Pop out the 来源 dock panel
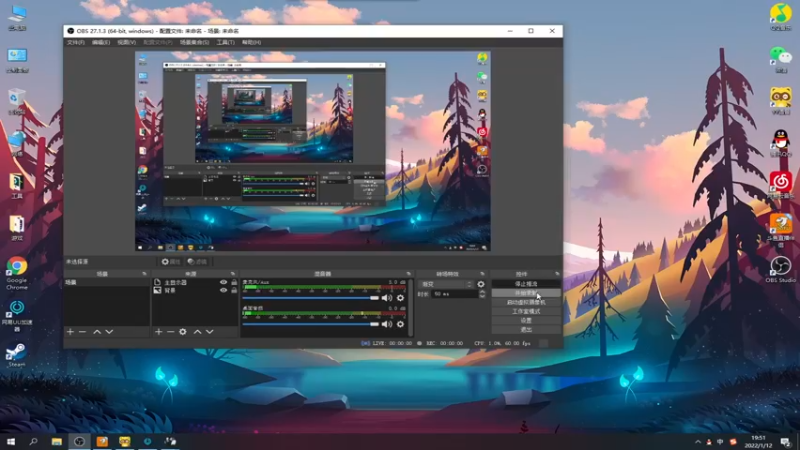Viewport: 800px width, 450px height. pos(233,274)
